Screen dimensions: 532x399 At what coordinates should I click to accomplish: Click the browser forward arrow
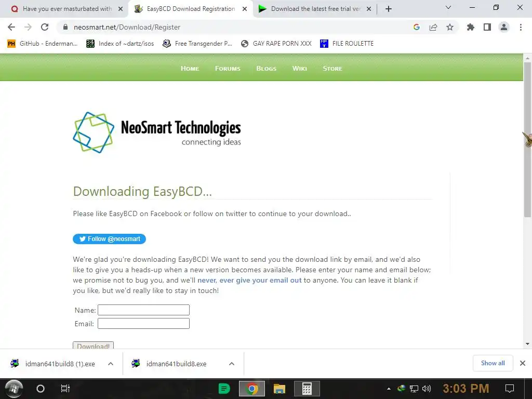click(28, 27)
